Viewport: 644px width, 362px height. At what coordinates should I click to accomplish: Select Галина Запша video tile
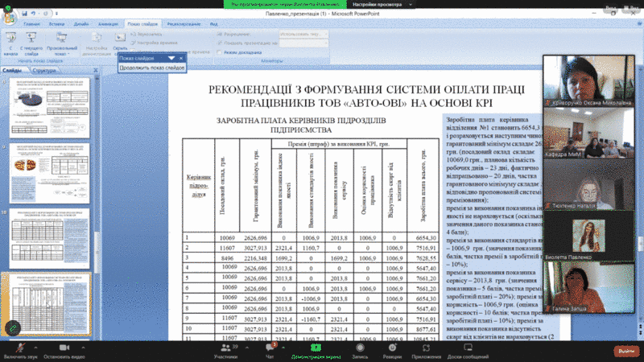pos(588,287)
